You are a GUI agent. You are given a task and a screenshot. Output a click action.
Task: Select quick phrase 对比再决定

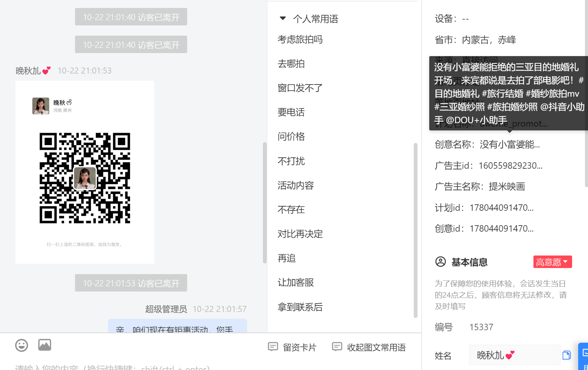click(300, 234)
